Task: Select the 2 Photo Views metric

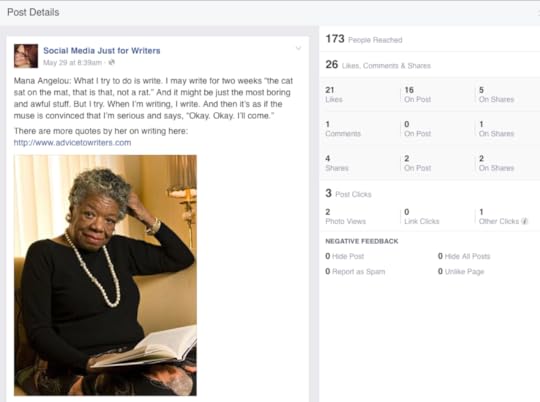Action: tap(345, 216)
